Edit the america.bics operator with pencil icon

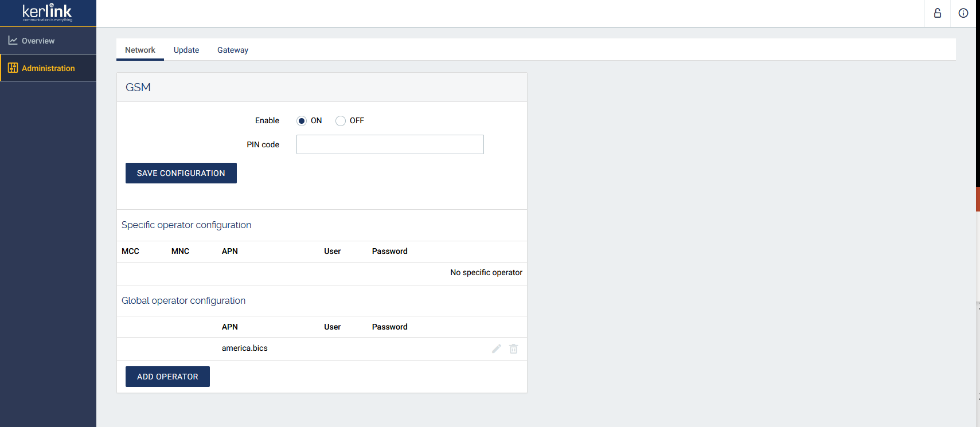coord(497,348)
